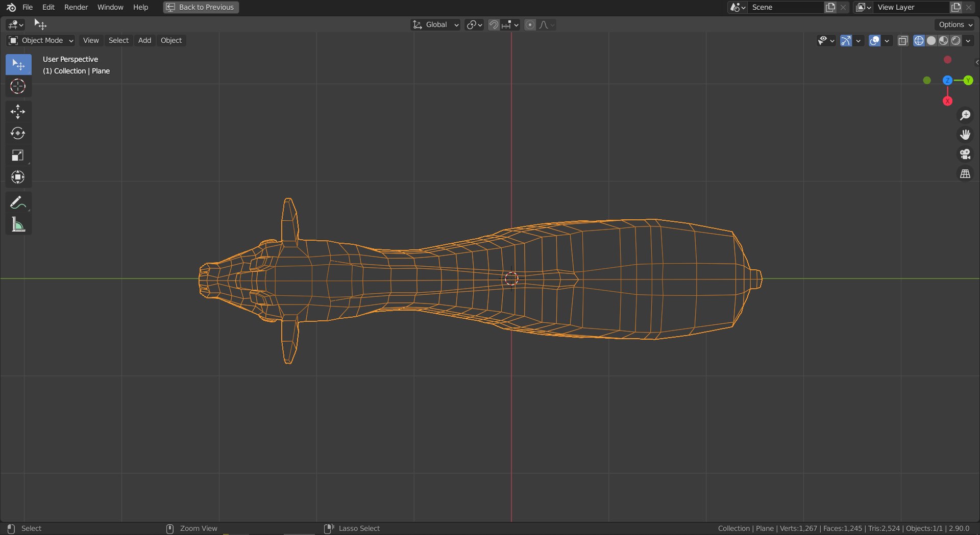This screenshot has width=980, height=535.
Task: Switch to Material Preview shading
Action: 943,40
